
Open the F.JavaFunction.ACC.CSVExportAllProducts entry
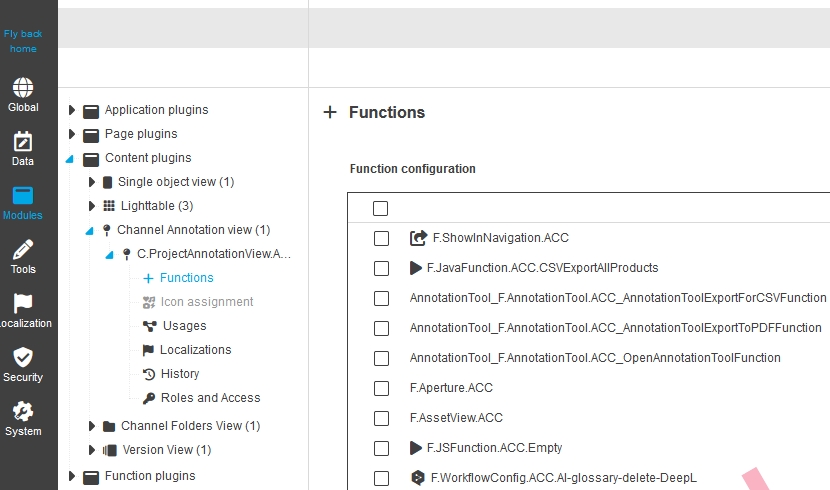point(541,268)
